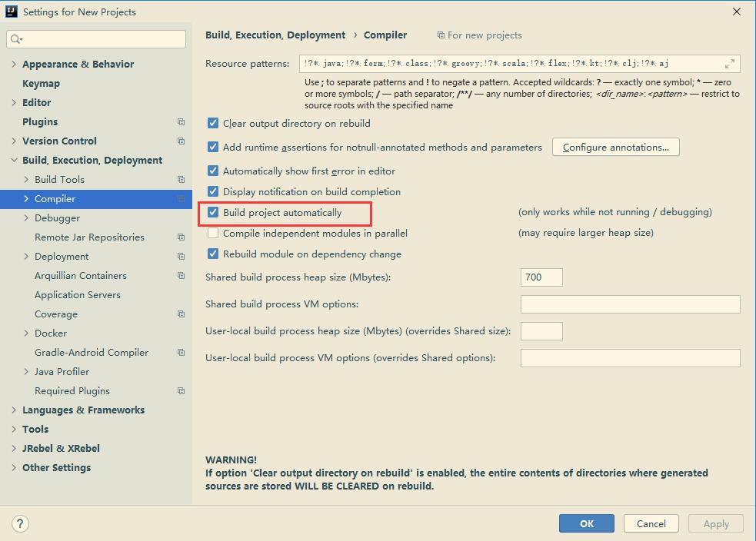The height and width of the screenshot is (541, 756).
Task: Open the Plugins settings page
Action: pyautogui.click(x=40, y=122)
